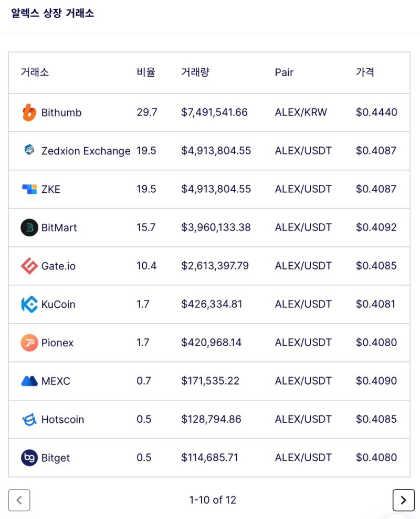Click the ZKE exchange logo icon

pyautogui.click(x=29, y=189)
